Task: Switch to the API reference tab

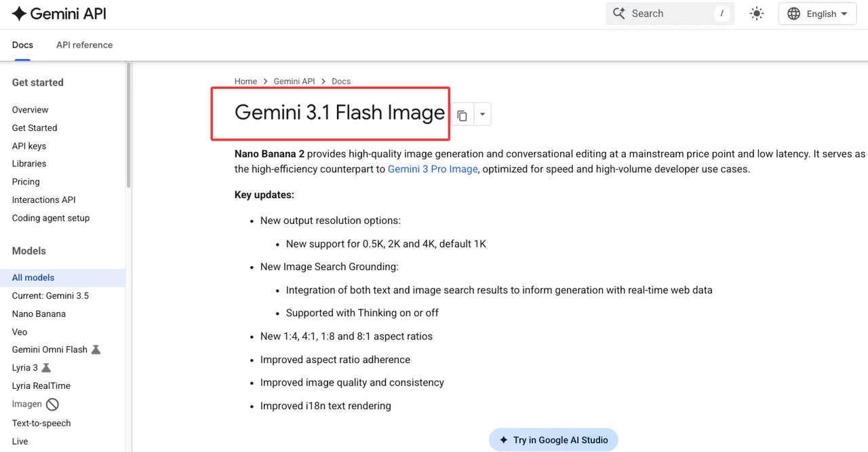Action: (85, 45)
